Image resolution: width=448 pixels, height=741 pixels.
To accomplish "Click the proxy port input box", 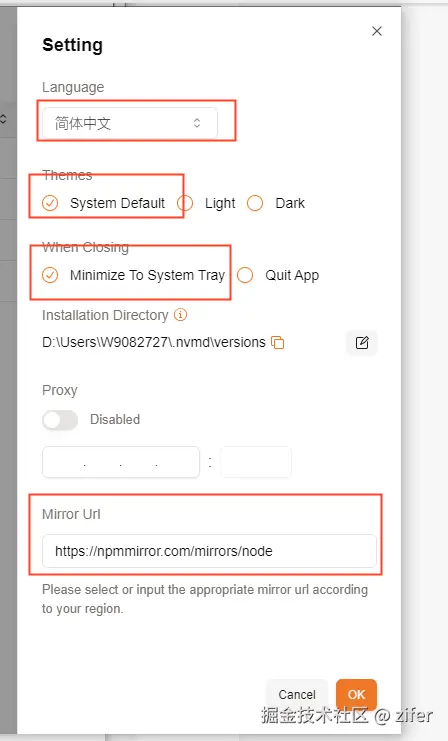I will click(256, 462).
